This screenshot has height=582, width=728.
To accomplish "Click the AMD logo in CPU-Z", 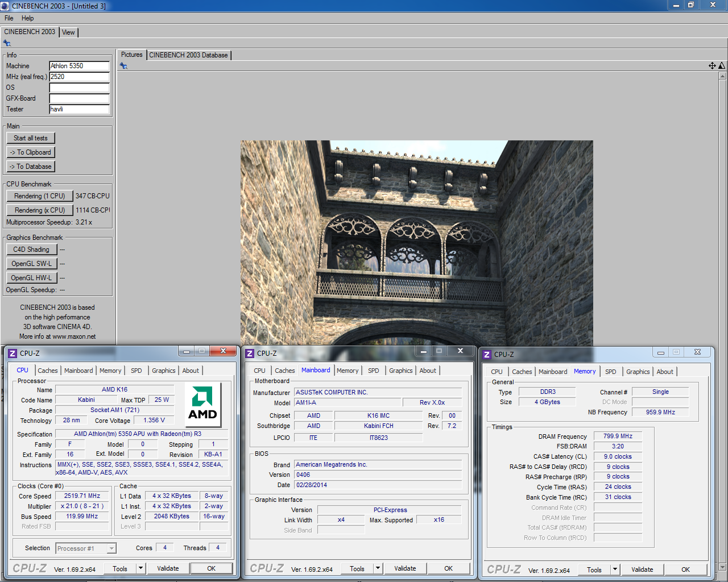I will click(x=202, y=404).
